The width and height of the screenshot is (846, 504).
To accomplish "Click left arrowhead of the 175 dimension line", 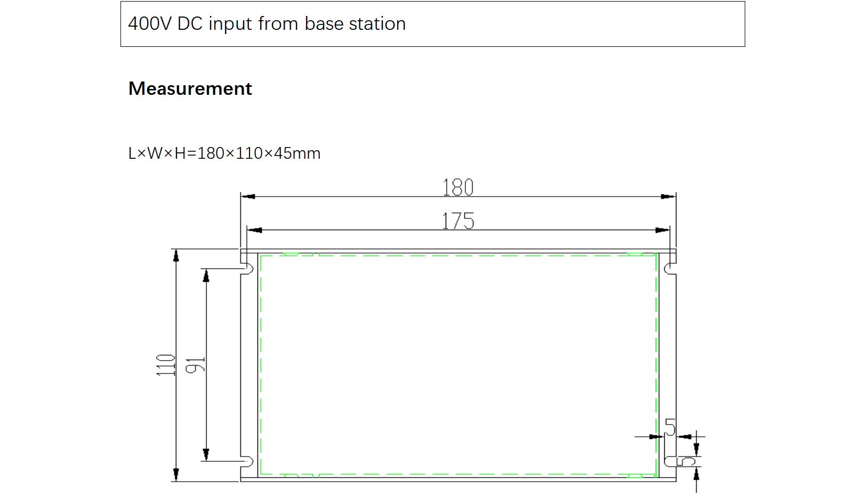I will tap(255, 230).
